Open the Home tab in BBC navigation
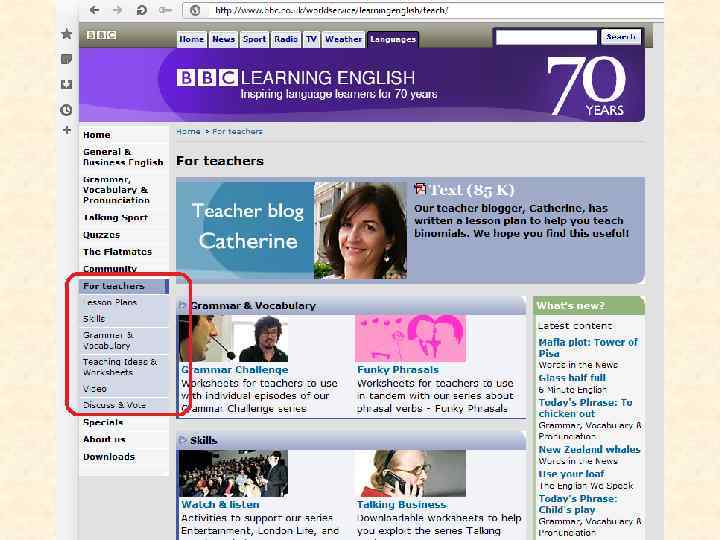Image resolution: width=720 pixels, height=540 pixels. [191, 39]
